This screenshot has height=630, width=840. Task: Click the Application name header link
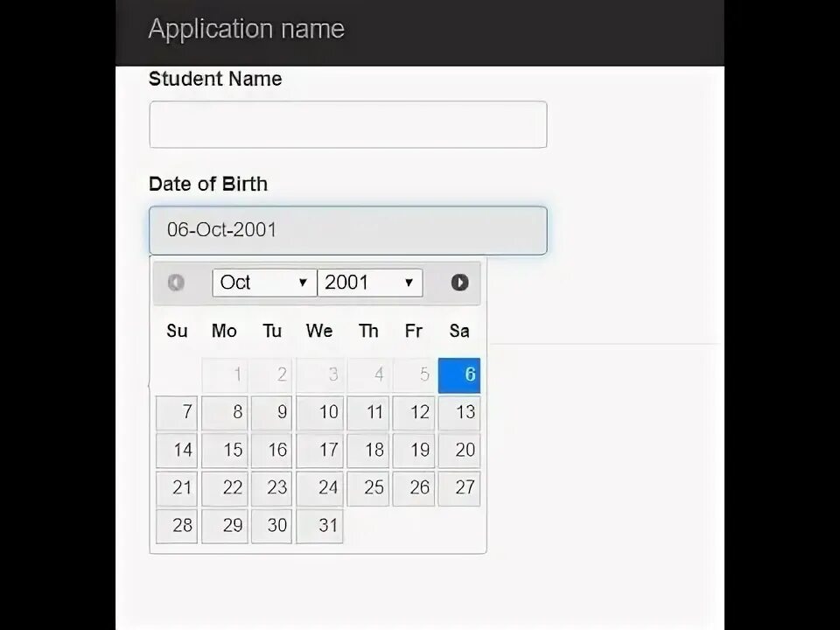coord(247,29)
